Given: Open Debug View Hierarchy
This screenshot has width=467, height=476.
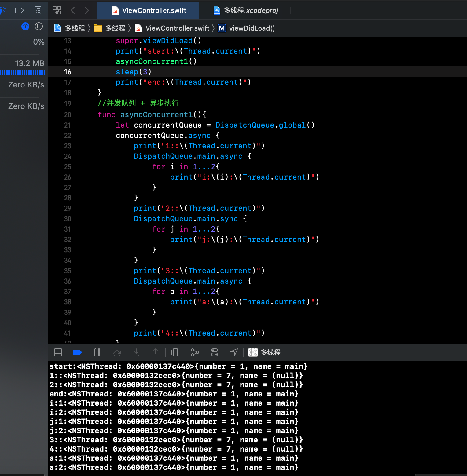Looking at the screenshot, I should tap(175, 352).
